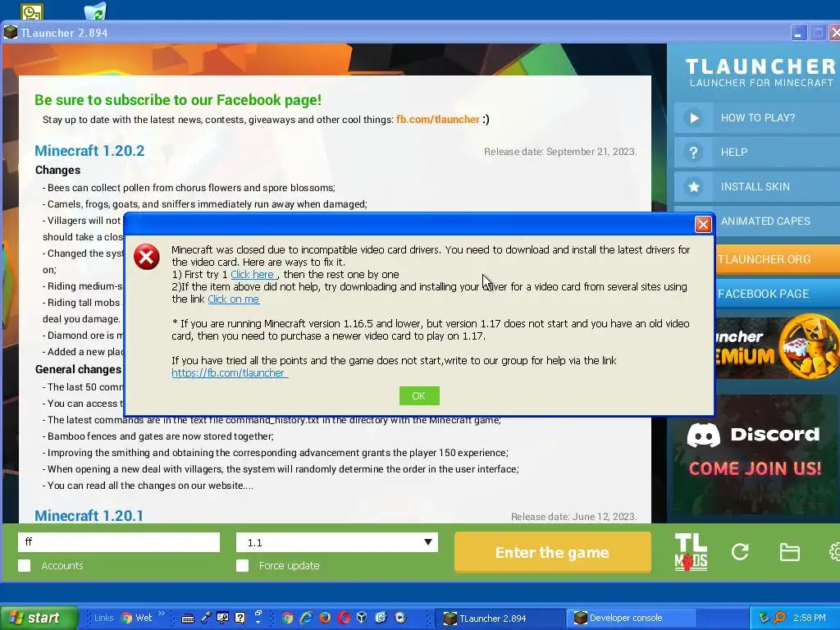The height and width of the screenshot is (630, 840).
Task: Click 'Be sure to subscribe' heading
Action: point(178,99)
